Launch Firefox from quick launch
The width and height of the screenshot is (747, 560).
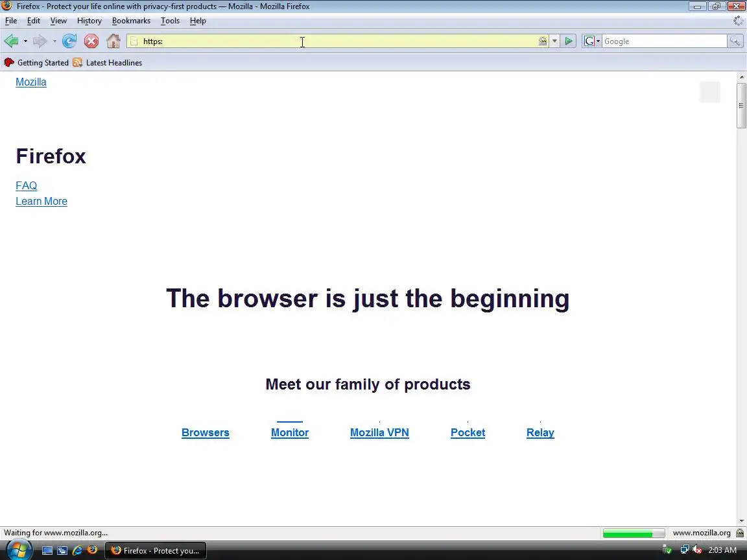click(92, 550)
